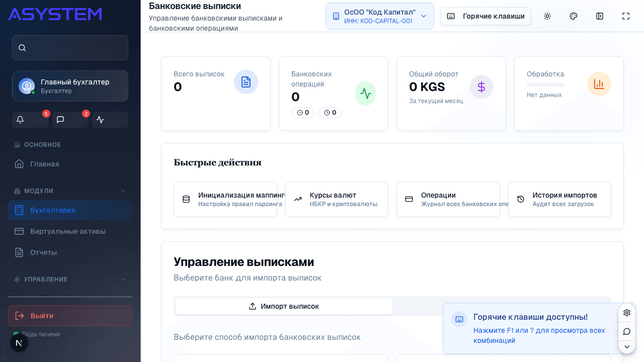Open company selector OcOO "Код Капитал"
The image size is (644, 362).
point(380,16)
